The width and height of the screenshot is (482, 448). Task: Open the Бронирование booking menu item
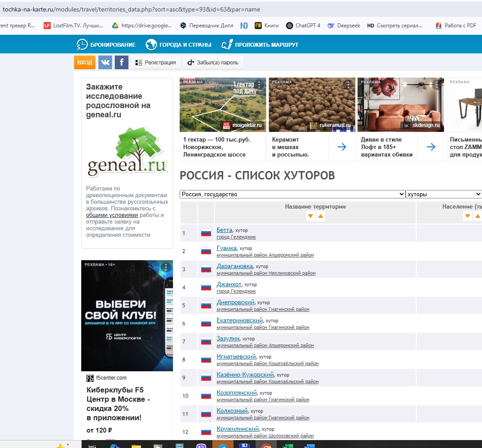coord(106,45)
